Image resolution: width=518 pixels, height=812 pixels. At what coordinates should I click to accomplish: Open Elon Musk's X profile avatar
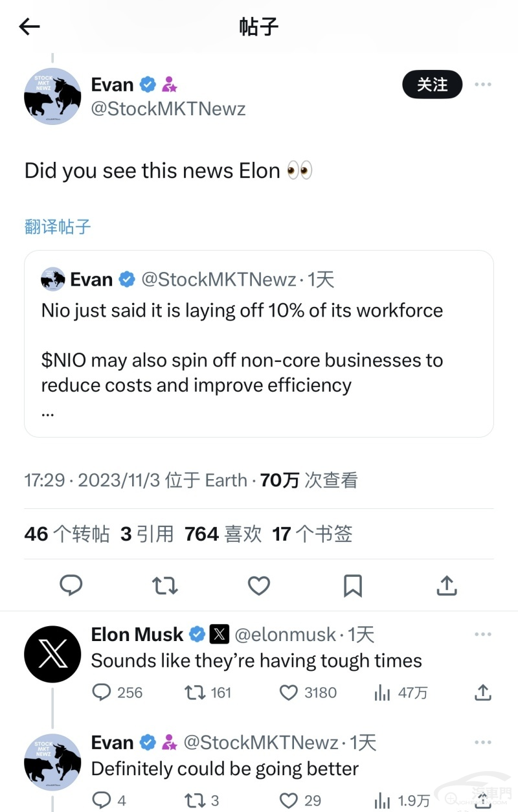[52, 655]
